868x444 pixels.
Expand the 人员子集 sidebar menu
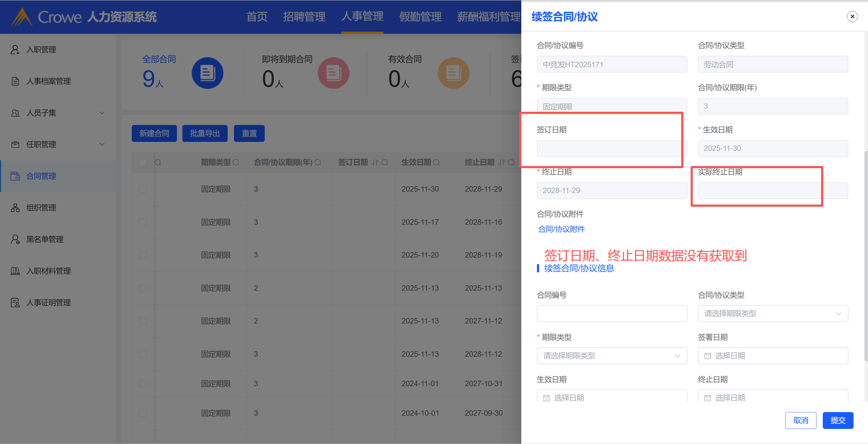coord(102,113)
